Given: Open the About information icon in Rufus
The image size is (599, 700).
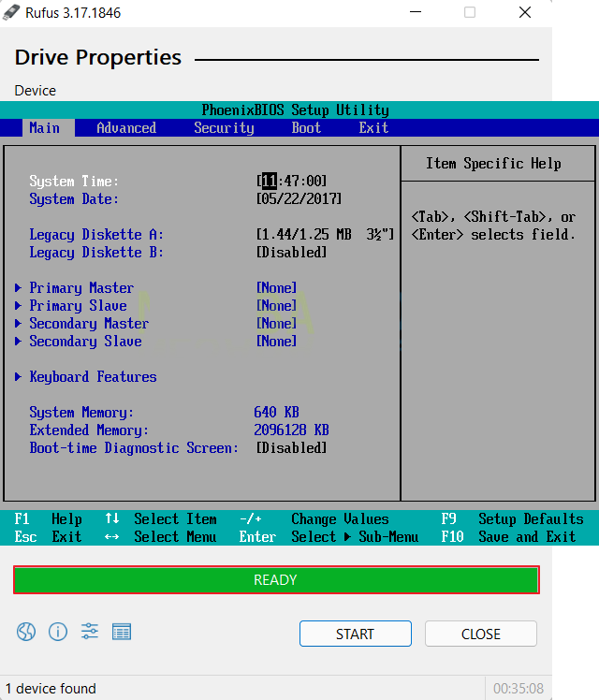Looking at the screenshot, I should (x=58, y=632).
